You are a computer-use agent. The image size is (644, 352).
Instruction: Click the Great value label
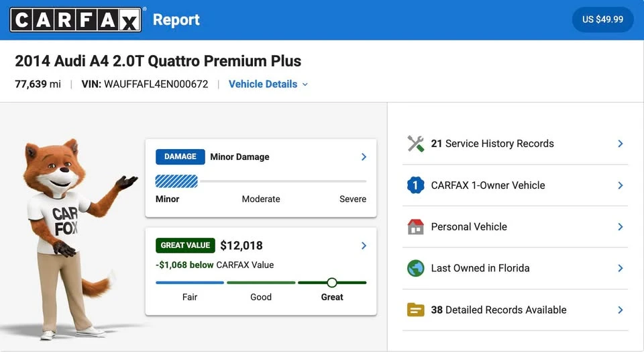[x=332, y=297]
